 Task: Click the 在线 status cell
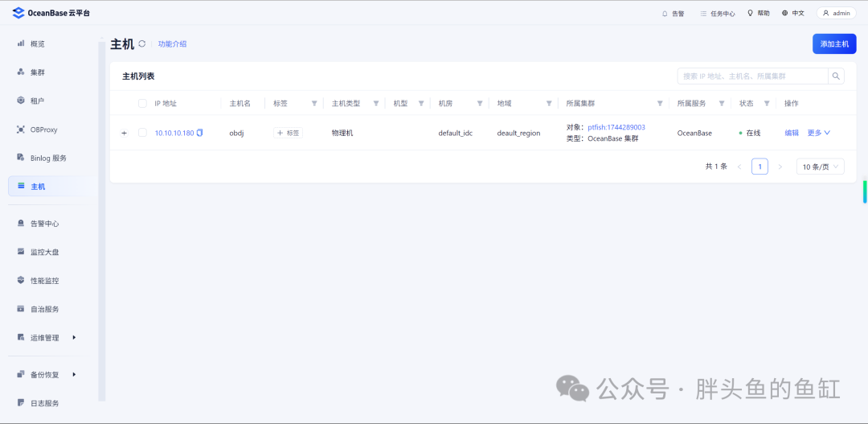750,133
